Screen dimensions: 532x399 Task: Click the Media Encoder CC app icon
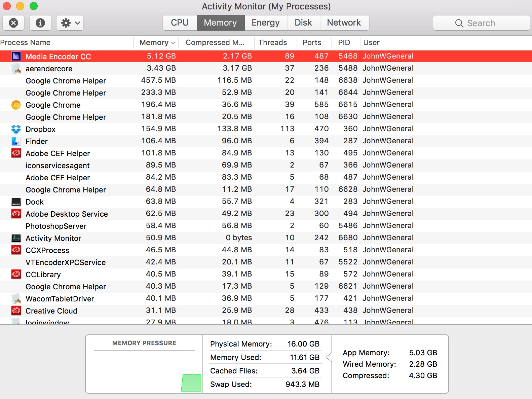click(16, 56)
